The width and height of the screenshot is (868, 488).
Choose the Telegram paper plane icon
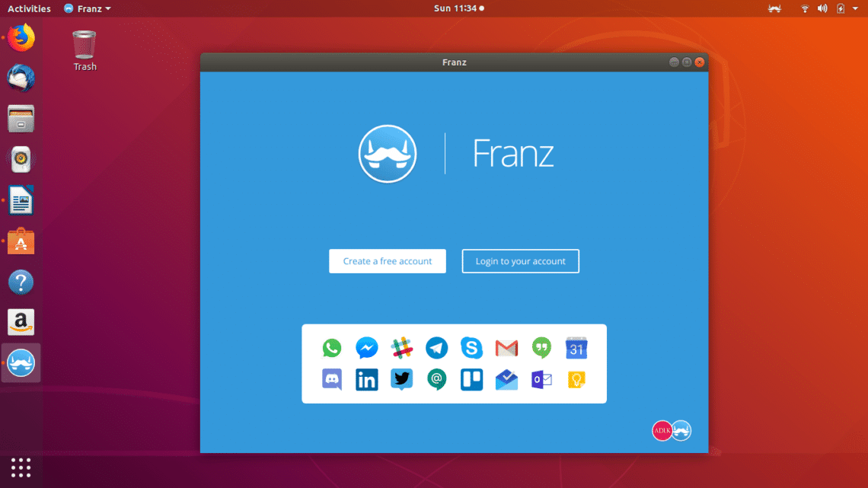click(x=436, y=349)
